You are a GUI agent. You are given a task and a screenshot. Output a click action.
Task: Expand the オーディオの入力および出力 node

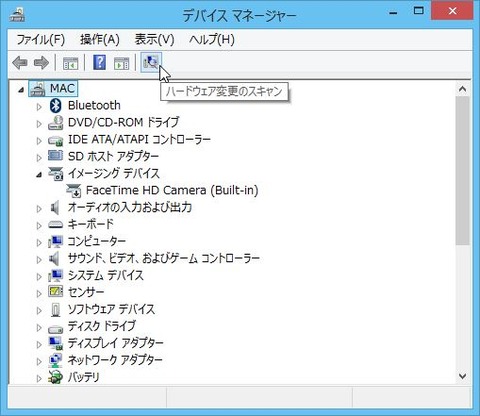pyautogui.click(x=39, y=209)
